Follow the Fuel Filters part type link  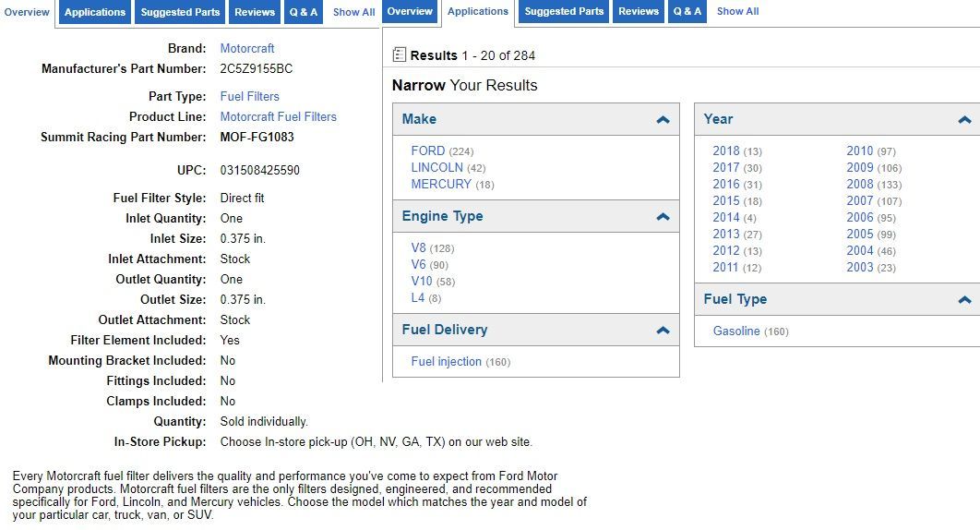[x=249, y=96]
